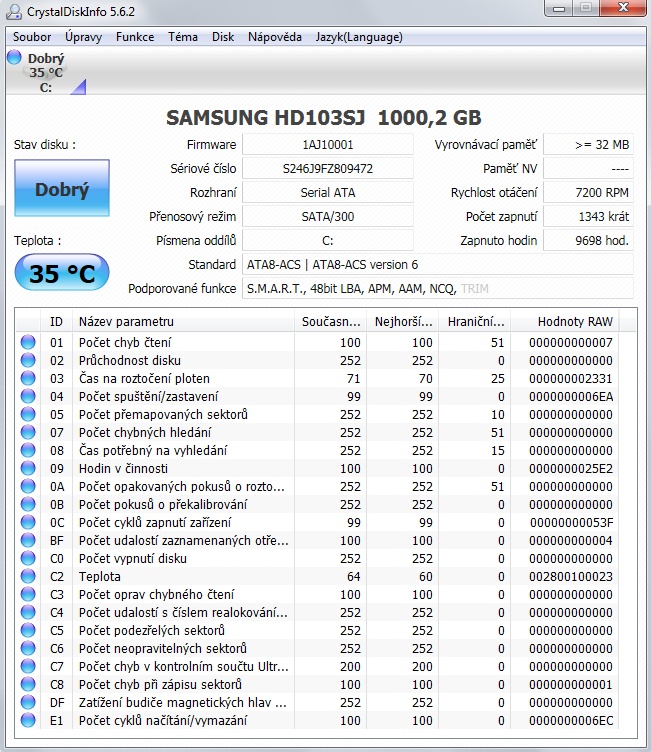The image size is (651, 752).
Task: Open the Soubor menu
Action: tap(32, 37)
